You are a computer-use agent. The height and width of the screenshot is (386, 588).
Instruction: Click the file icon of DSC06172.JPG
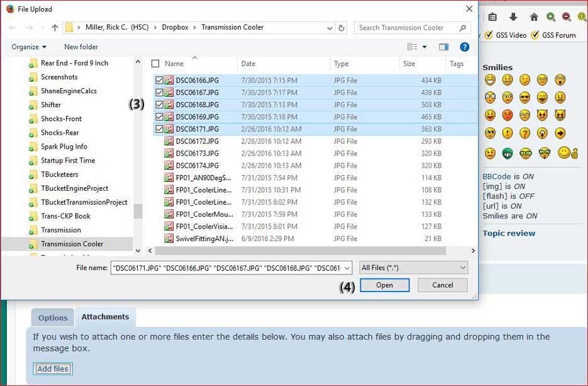pyautogui.click(x=169, y=141)
